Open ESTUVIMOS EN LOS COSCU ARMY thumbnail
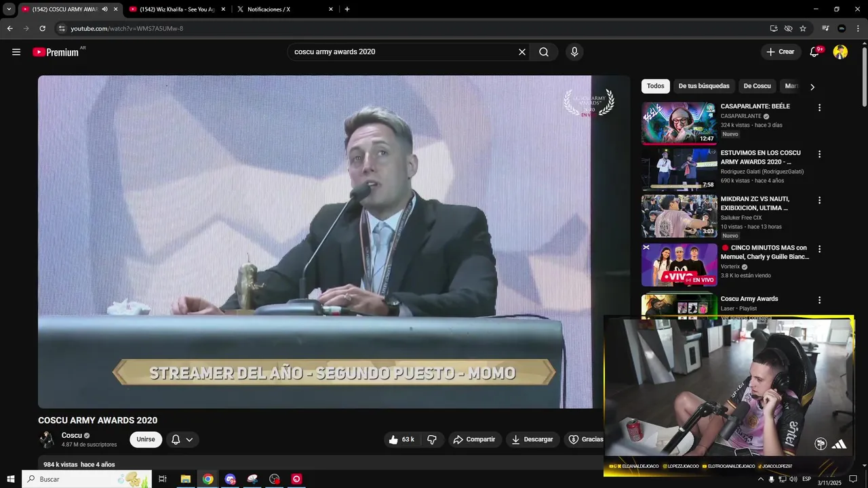This screenshot has width=868, height=488. [679, 169]
